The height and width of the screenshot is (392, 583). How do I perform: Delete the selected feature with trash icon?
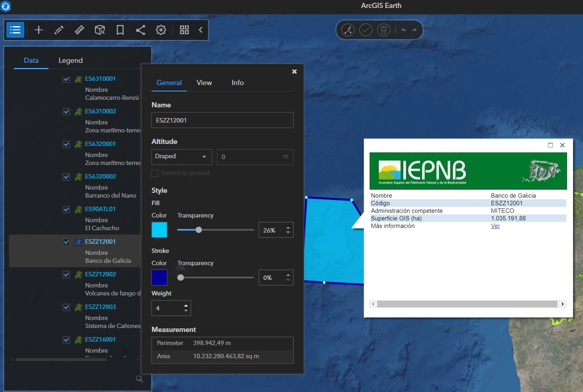(384, 30)
